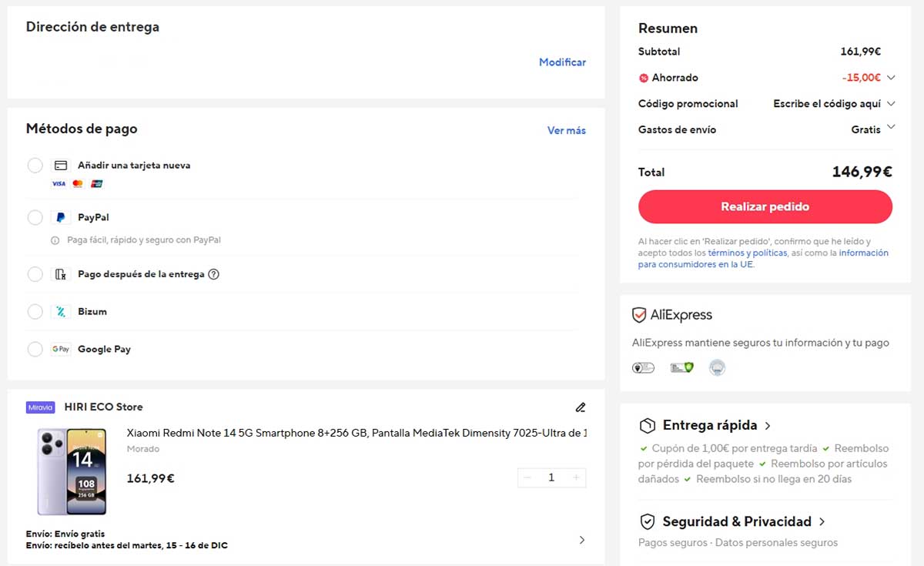
Task: Click the pencil edit icon beside the product
Action: 580,407
